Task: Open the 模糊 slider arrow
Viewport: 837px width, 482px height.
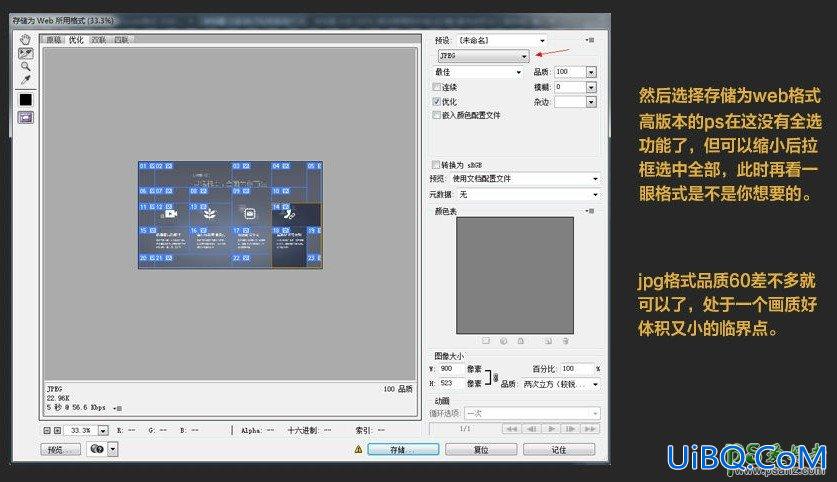Action: coord(591,87)
